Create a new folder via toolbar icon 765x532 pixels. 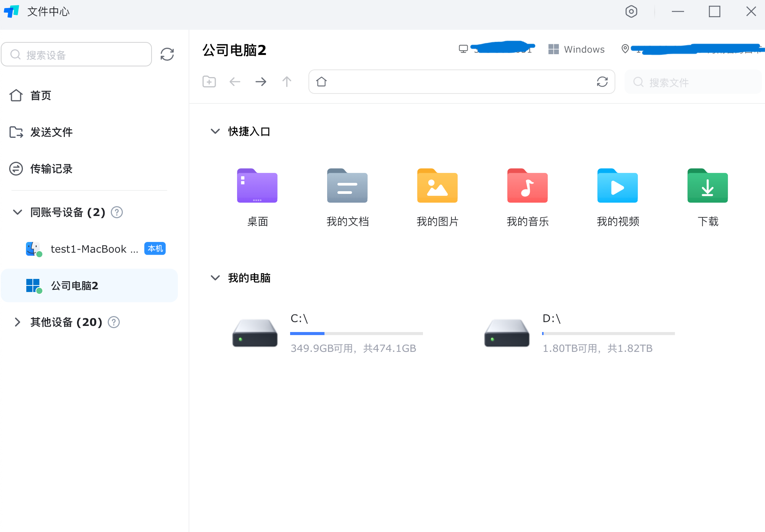click(209, 82)
